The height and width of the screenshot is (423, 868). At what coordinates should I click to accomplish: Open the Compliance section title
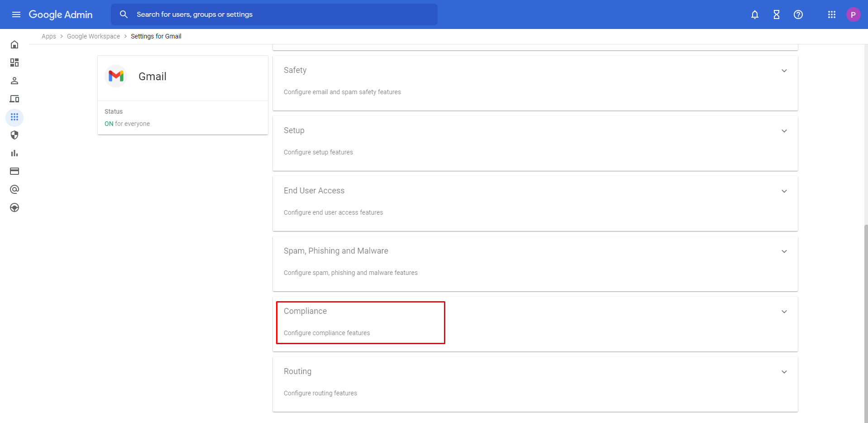[305, 311]
